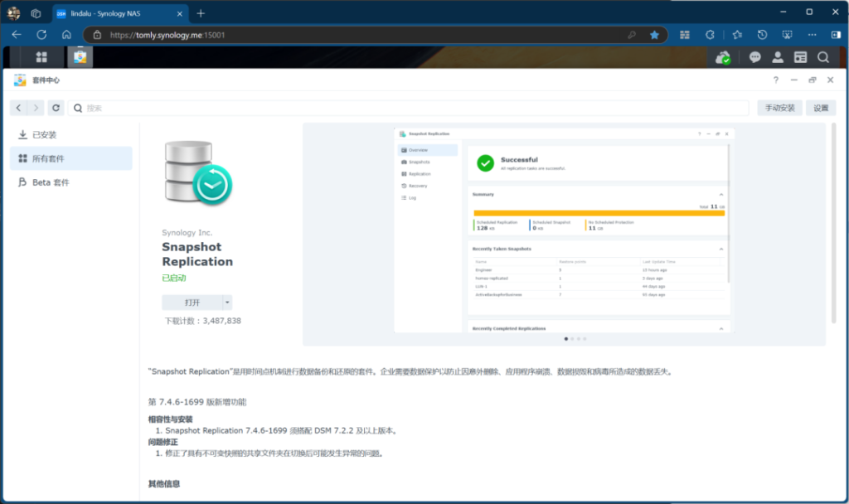This screenshot has width=849, height=504.
Task: Click the Synology Inc. publisher text
Action: 187,233
